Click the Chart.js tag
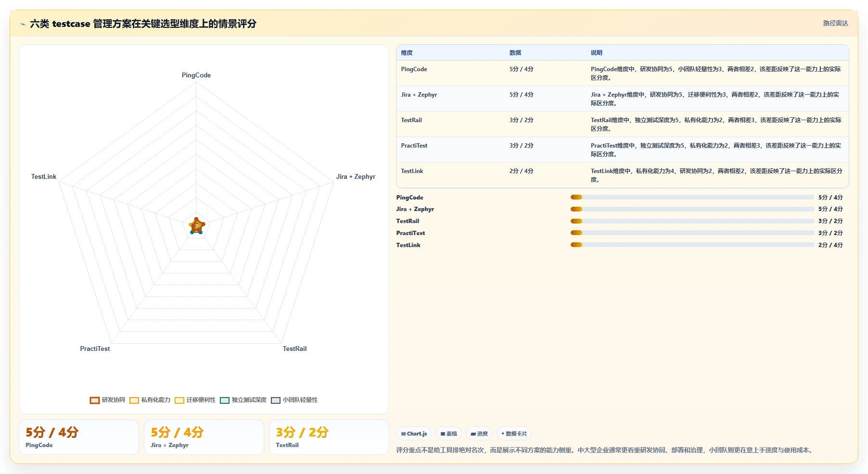Image resolution: width=868 pixels, height=474 pixels. click(414, 434)
